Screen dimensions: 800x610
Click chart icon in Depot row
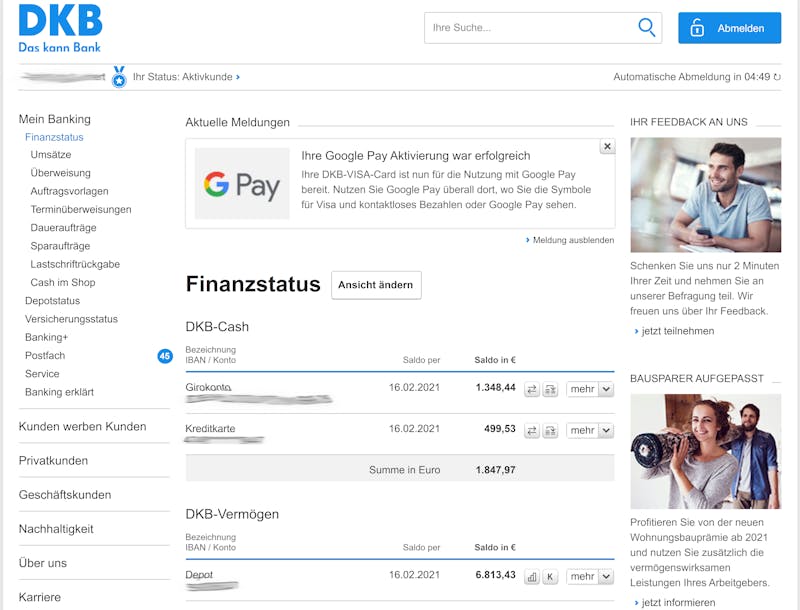[x=532, y=577]
